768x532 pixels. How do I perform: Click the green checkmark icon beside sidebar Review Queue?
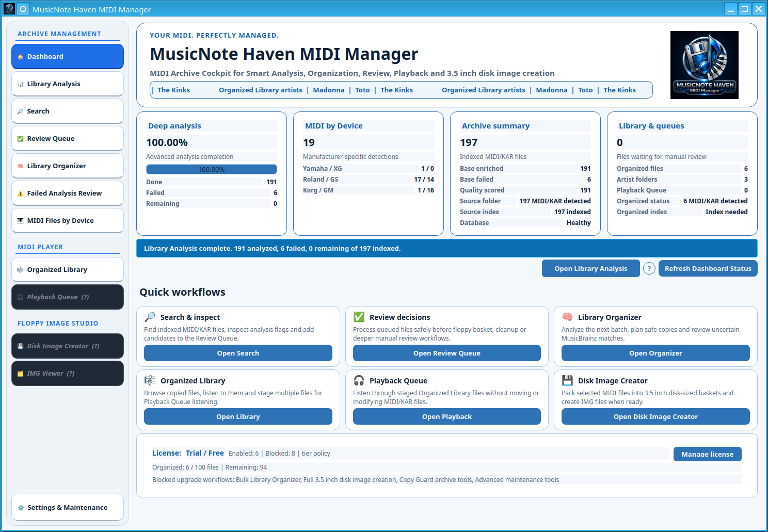(20, 139)
